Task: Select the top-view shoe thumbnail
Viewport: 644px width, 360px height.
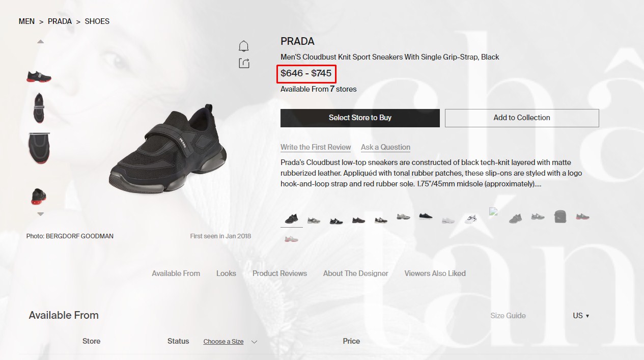Action: 39,107
